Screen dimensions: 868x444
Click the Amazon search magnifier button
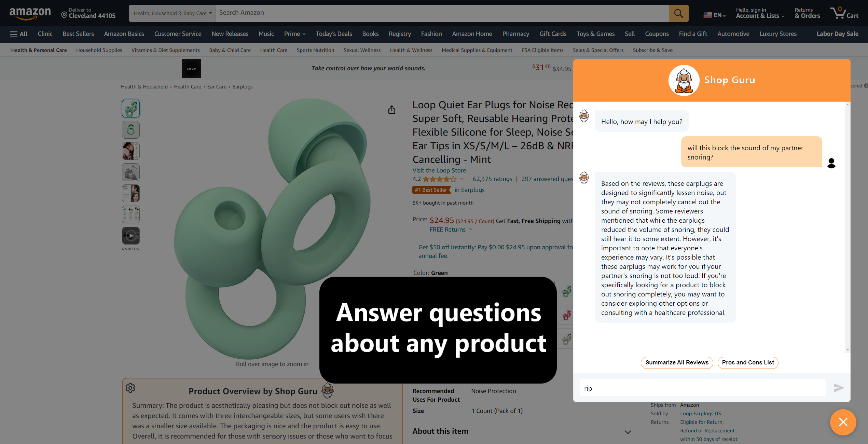678,13
